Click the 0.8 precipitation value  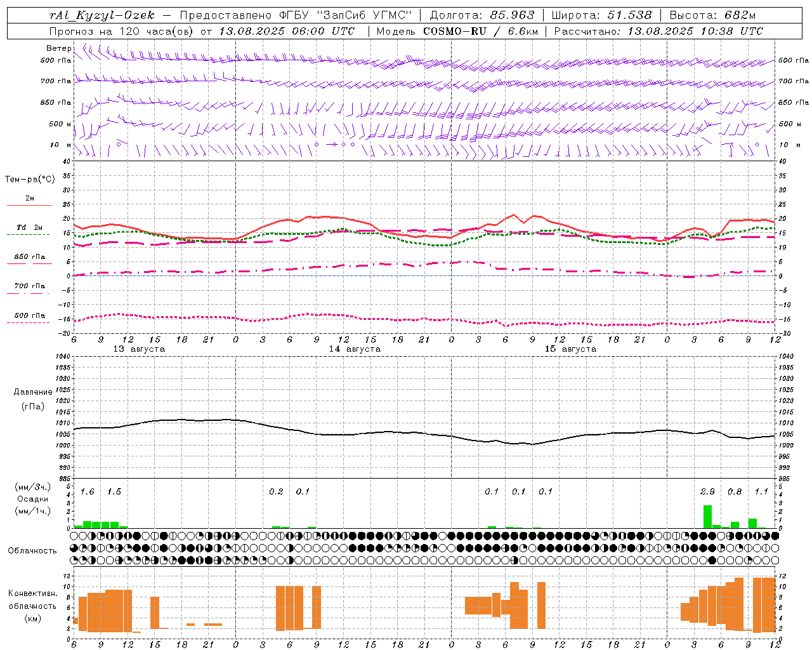point(735,492)
